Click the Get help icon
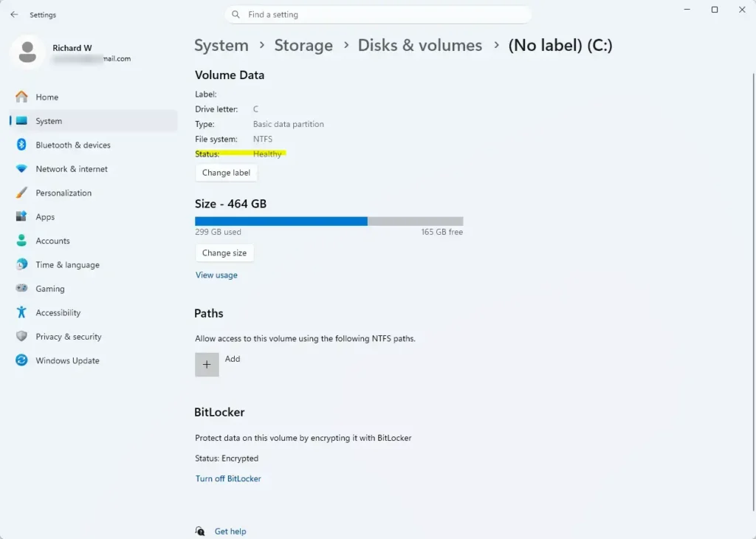 [200, 532]
